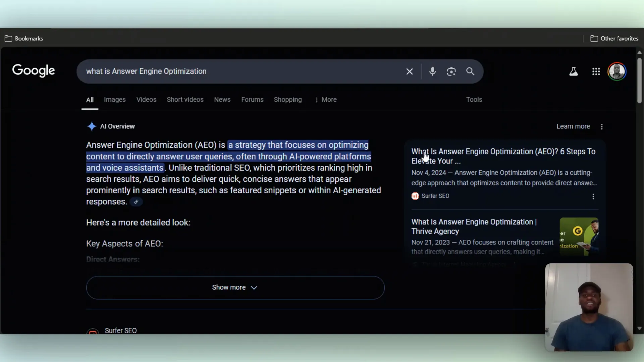Open 'What Is Answer Engine Optimization (AEO)? 6 Steps' link

pos(503,156)
